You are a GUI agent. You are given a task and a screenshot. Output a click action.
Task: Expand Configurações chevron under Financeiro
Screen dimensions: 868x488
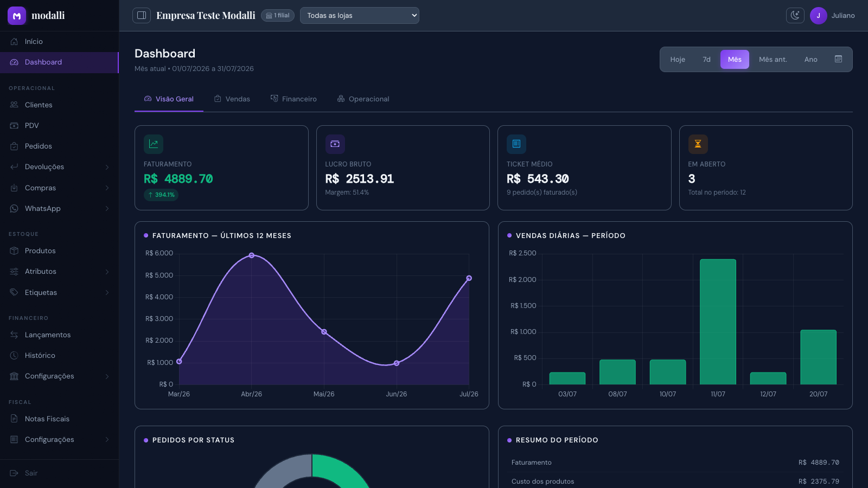[107, 376]
